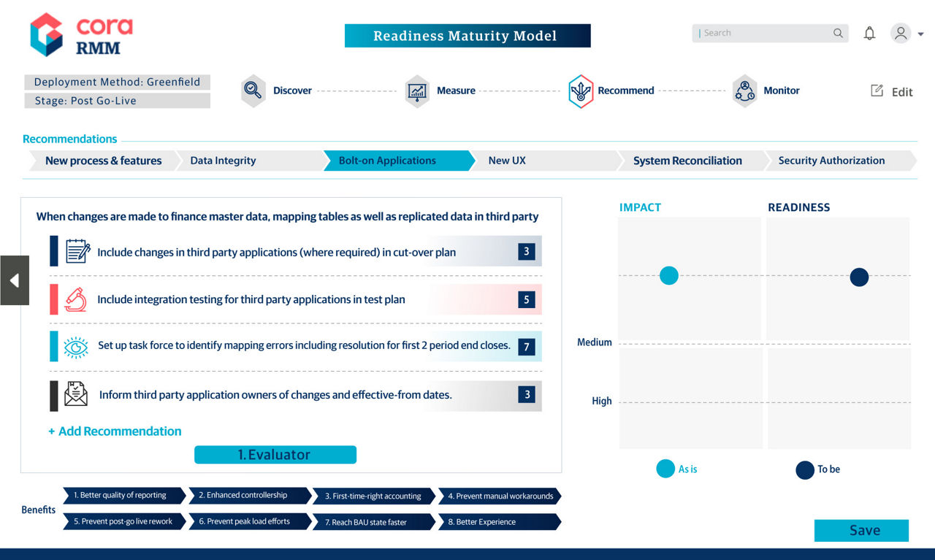
Task: Open the System Reconciliation tab
Action: 687,161
